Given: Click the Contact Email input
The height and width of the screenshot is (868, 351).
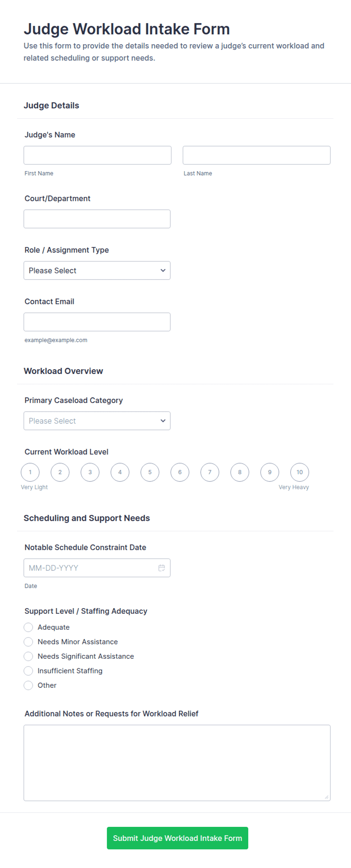Looking at the screenshot, I should (x=97, y=322).
